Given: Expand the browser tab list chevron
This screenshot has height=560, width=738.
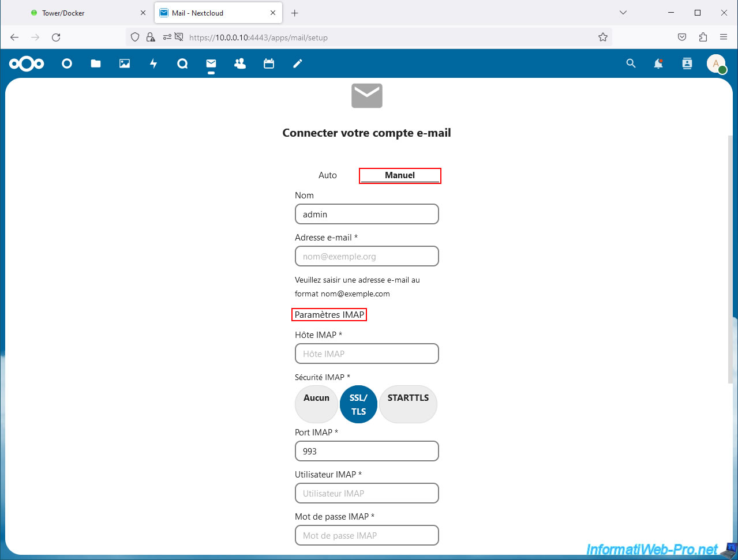Looking at the screenshot, I should [623, 13].
